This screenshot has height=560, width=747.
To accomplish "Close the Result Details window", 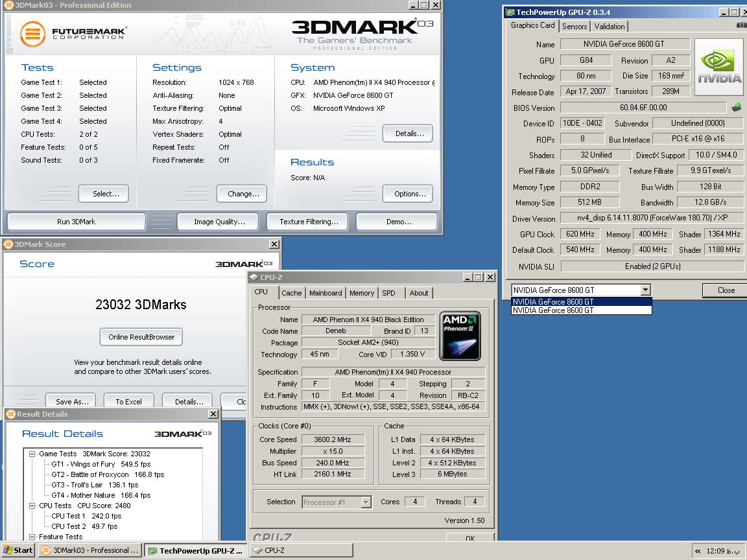I will pyautogui.click(x=213, y=414).
